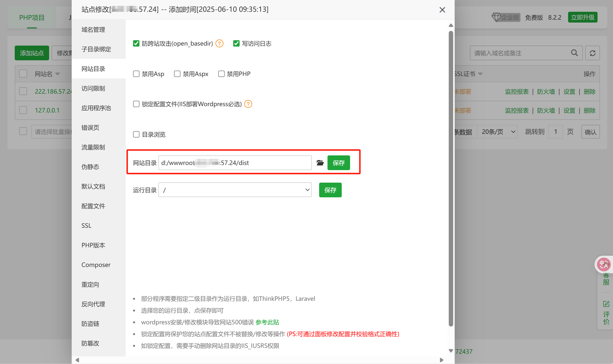Uncheck the 写访问日志 checkbox
Screen dimensions: 613x364
[236, 44]
